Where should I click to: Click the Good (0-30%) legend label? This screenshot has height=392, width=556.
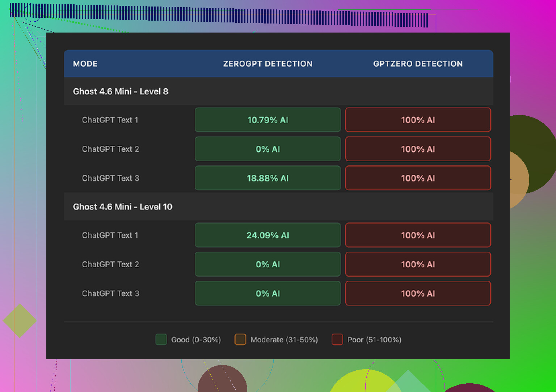(196, 340)
